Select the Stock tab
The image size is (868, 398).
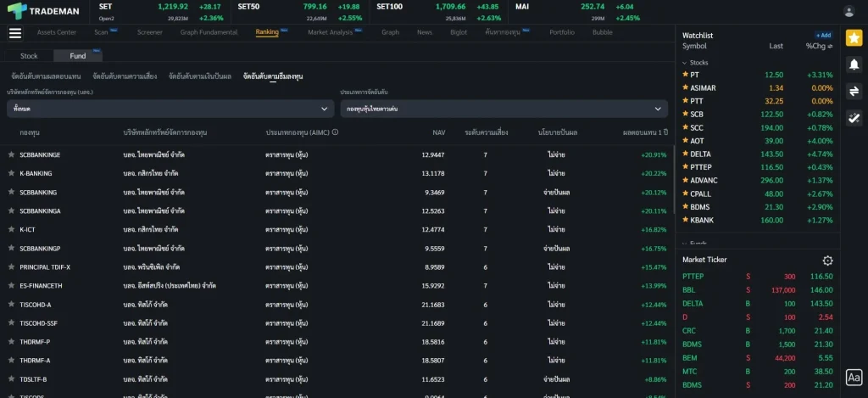coord(29,56)
